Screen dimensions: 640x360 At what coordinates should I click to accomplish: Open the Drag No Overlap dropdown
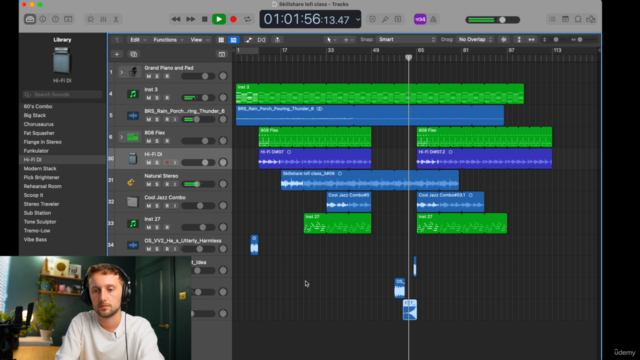475,40
